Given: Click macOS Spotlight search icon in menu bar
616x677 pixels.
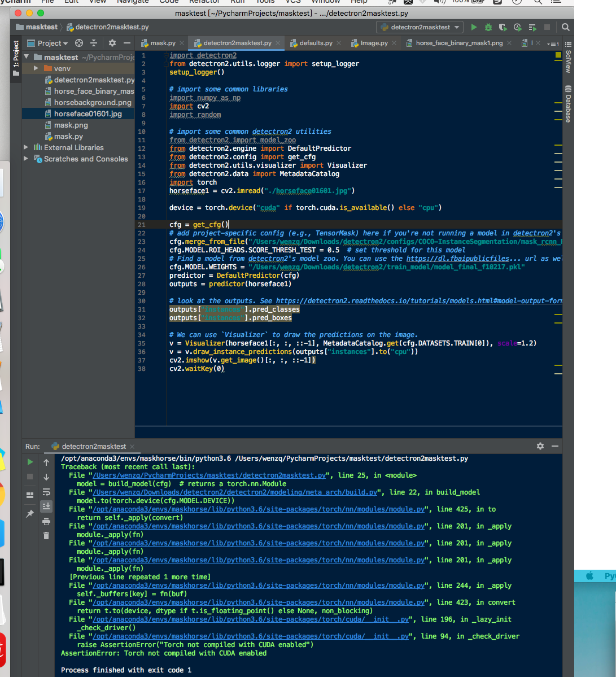Looking at the screenshot, I should click(x=538, y=2).
